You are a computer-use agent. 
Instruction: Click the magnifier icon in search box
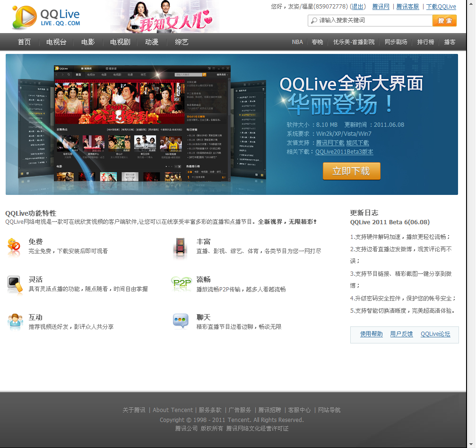coord(314,20)
